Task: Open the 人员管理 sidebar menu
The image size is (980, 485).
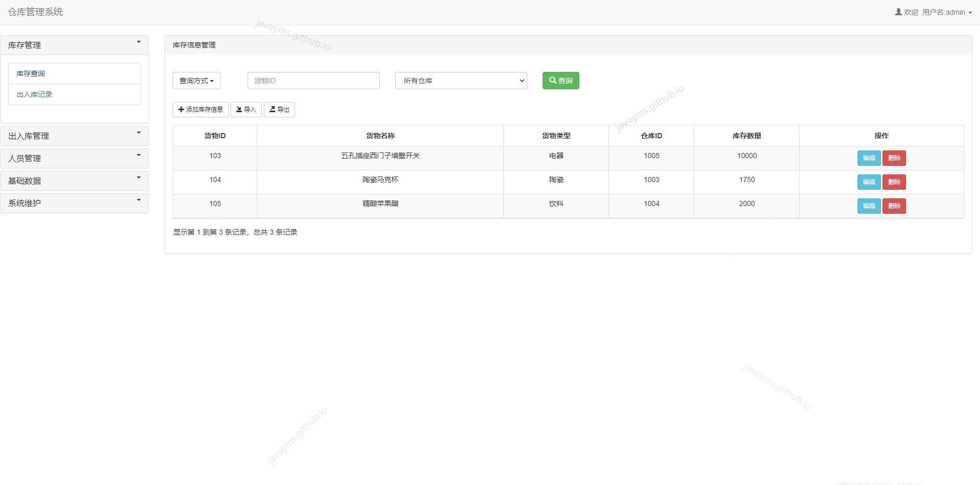Action: [x=75, y=158]
